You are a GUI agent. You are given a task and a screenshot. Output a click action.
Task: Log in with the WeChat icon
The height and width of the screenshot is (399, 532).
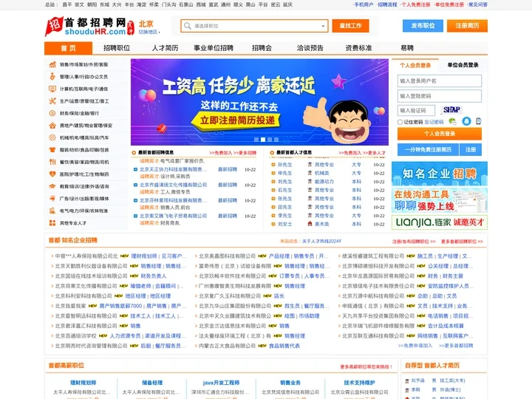coord(453,121)
